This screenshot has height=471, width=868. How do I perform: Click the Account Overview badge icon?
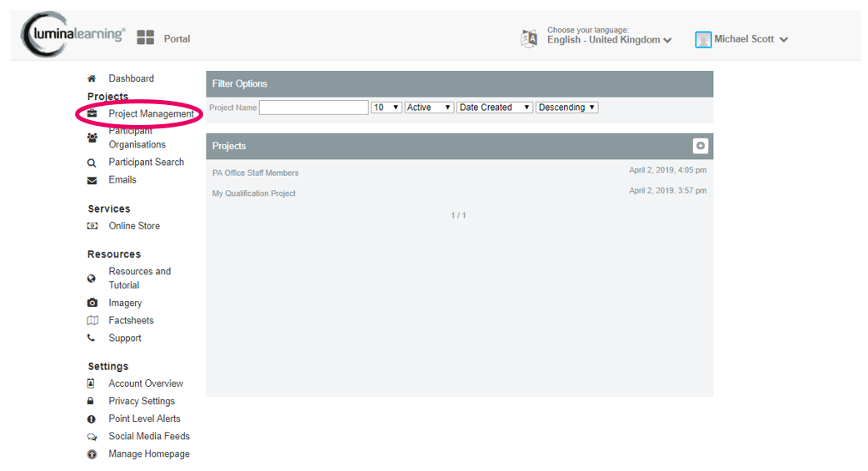click(91, 383)
